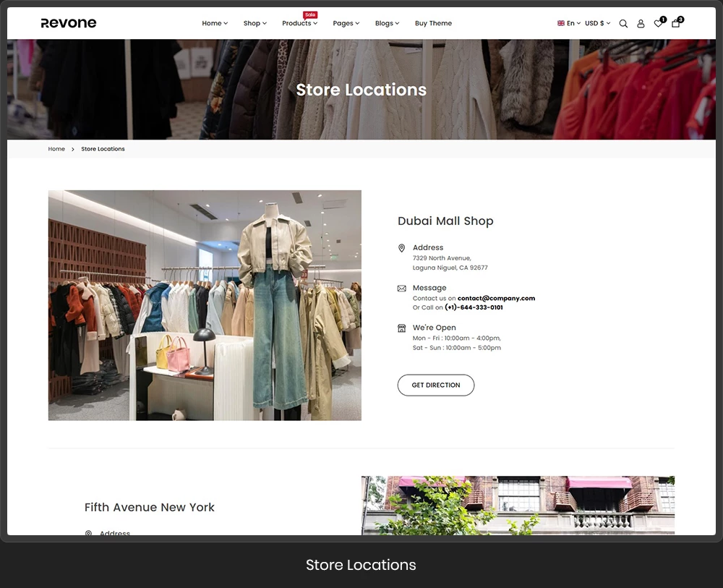Click the Message envelope icon

click(401, 287)
